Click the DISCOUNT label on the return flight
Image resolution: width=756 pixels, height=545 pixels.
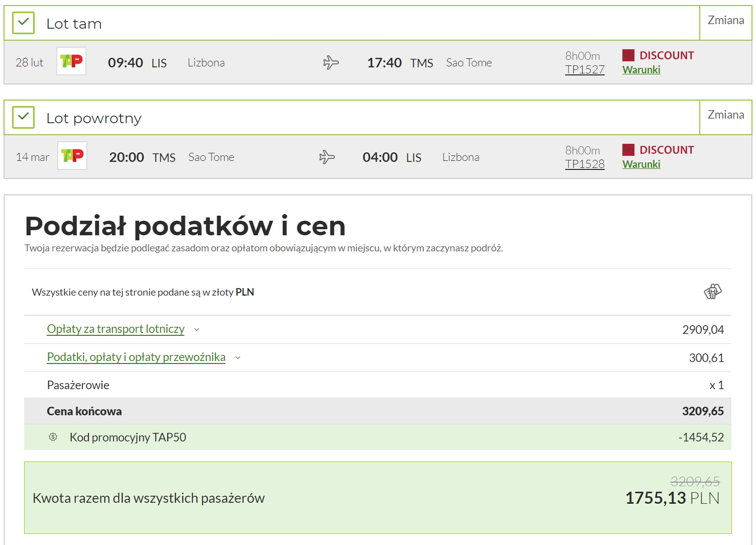[667, 150]
